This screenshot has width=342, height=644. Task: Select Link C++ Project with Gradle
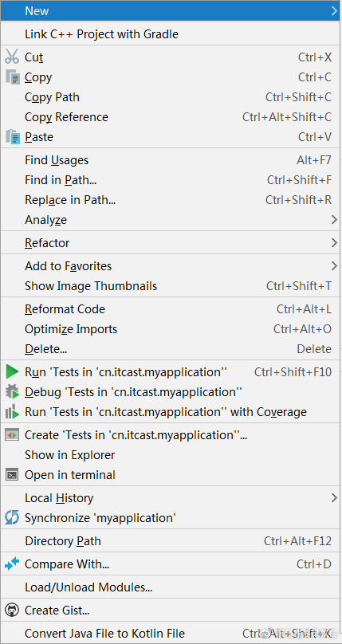(x=171, y=34)
